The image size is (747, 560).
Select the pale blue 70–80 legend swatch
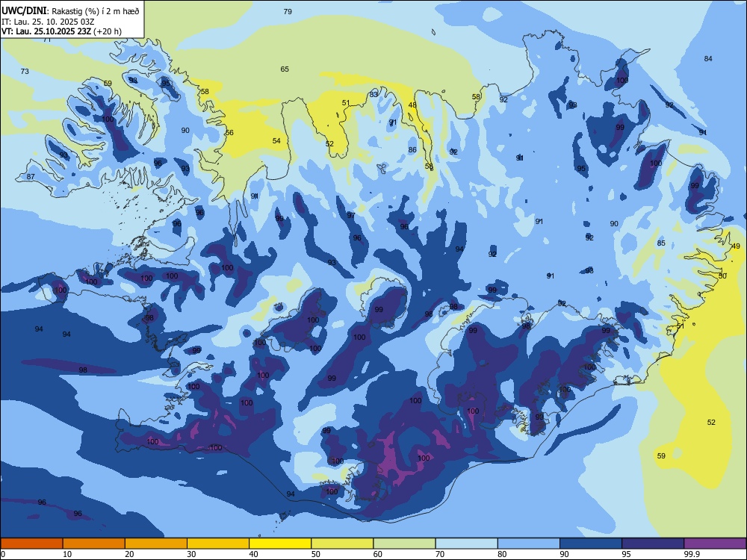[x=467, y=544]
